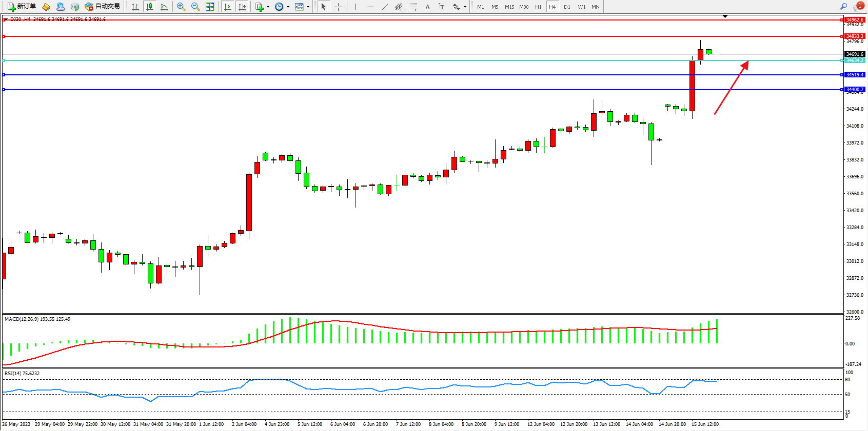This screenshot has width=868, height=431.
Task: Select the crosshair tool
Action: pyautogui.click(x=339, y=7)
